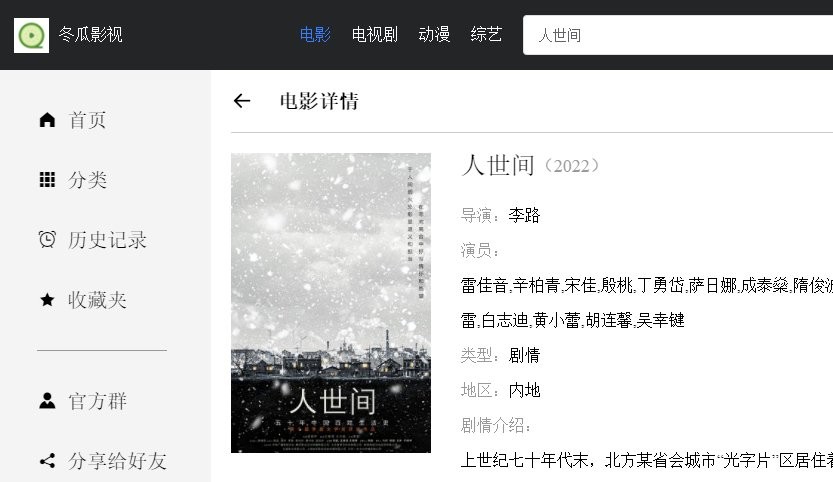833x482 pixels.
Task: Click the home icon beside 首页
Action: (x=47, y=120)
